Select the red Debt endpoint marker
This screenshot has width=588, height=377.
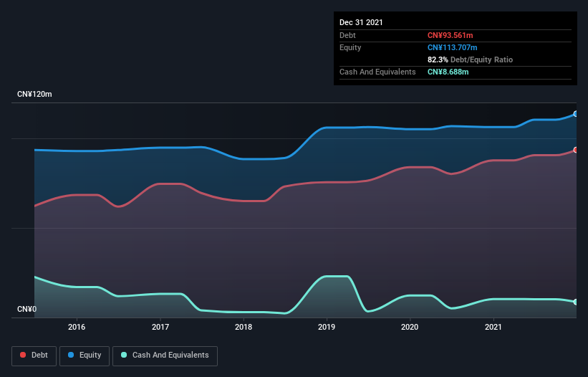click(576, 150)
